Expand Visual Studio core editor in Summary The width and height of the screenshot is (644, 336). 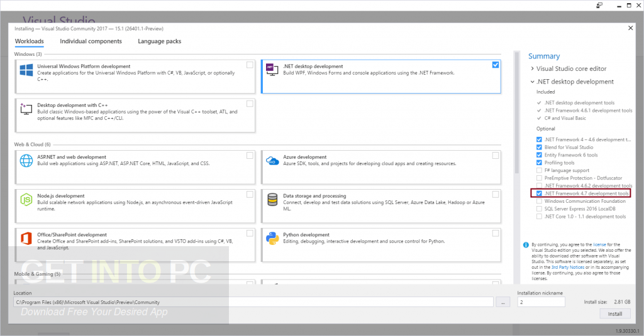click(532, 68)
